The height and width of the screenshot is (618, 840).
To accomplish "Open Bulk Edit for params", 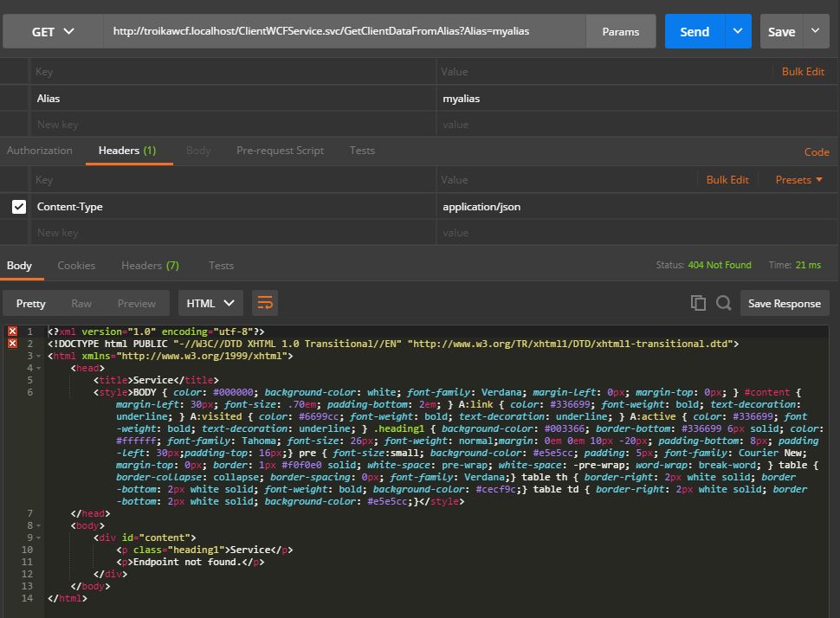I will (x=803, y=72).
